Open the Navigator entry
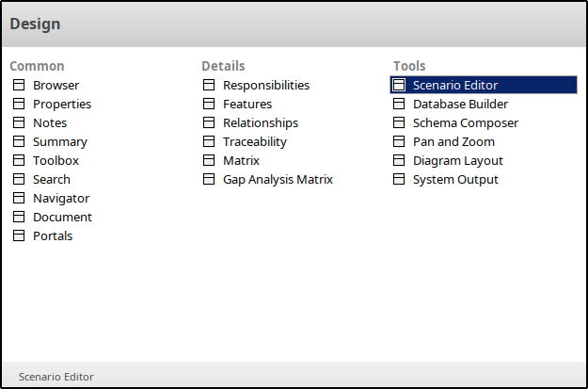 click(x=61, y=198)
